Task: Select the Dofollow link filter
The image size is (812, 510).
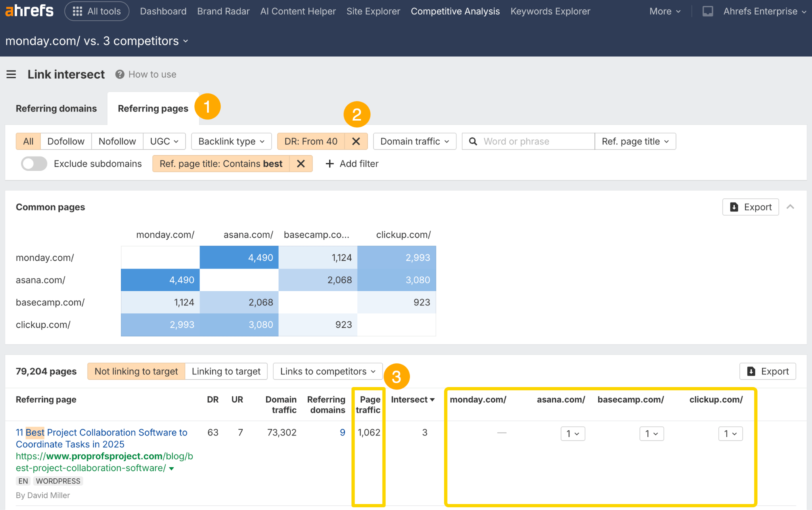Action: (x=66, y=141)
